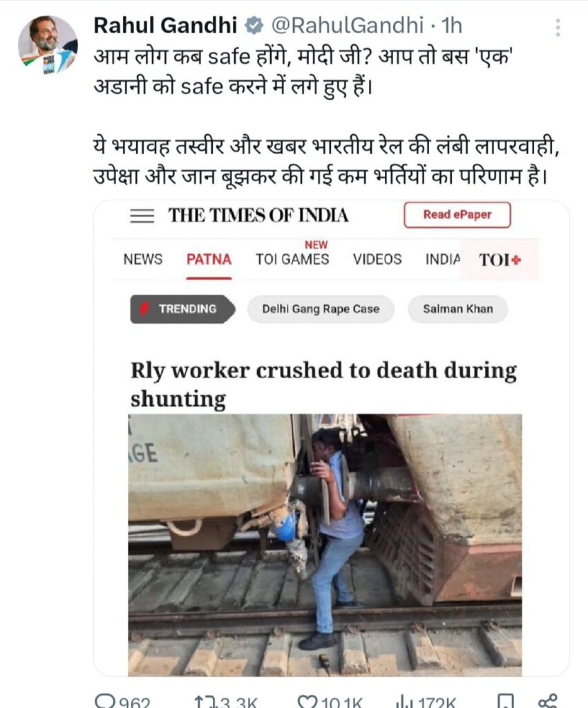
Task: Open the railway worker news photo
Action: pos(325,545)
